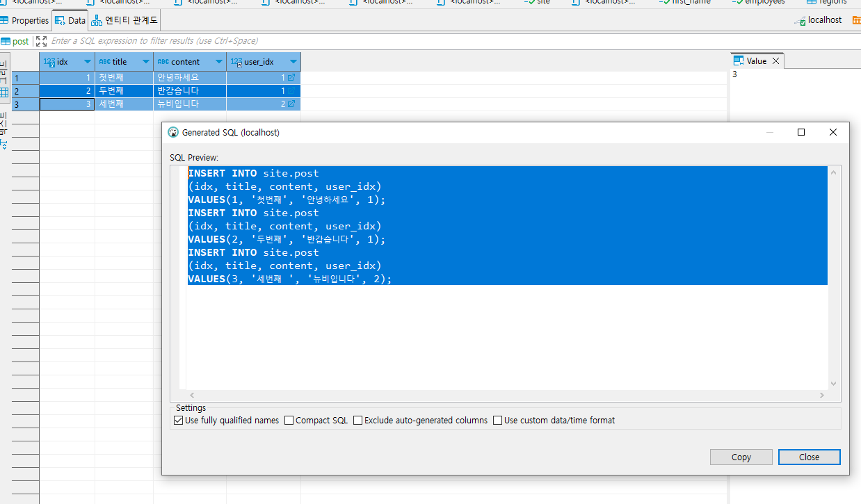
Task: Open the user_idx column dropdown arrow
Action: [293, 62]
